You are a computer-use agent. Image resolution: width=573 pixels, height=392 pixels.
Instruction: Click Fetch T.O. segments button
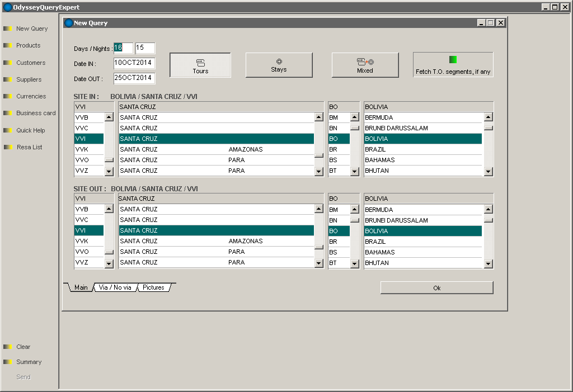pyautogui.click(x=453, y=65)
